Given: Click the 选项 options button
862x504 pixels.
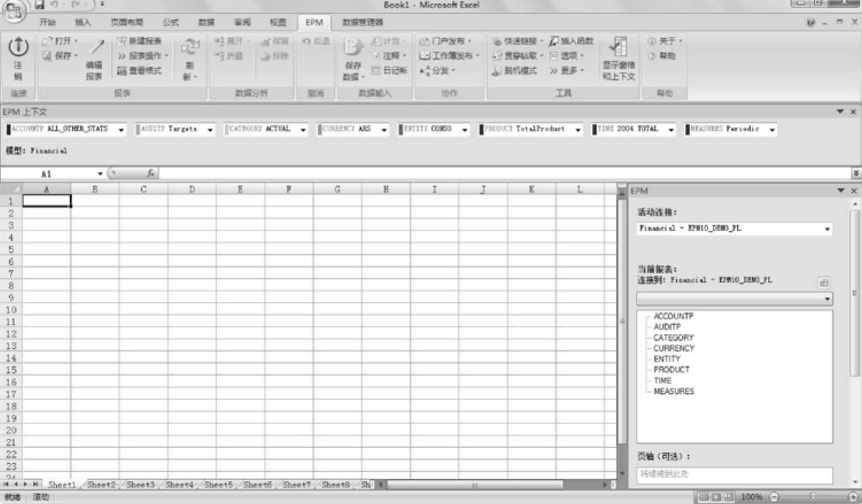Looking at the screenshot, I should click(x=567, y=56).
